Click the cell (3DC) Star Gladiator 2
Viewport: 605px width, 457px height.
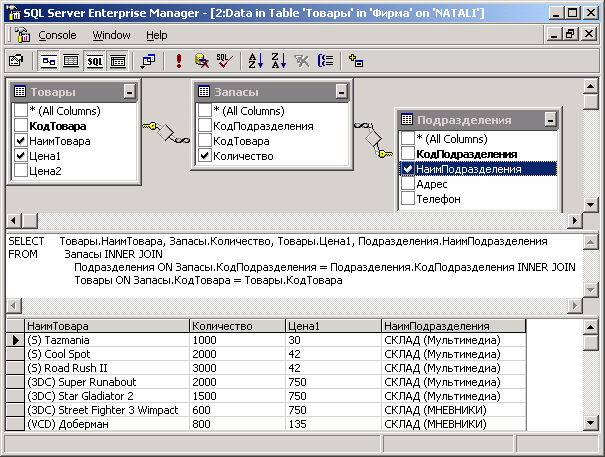coord(107,396)
